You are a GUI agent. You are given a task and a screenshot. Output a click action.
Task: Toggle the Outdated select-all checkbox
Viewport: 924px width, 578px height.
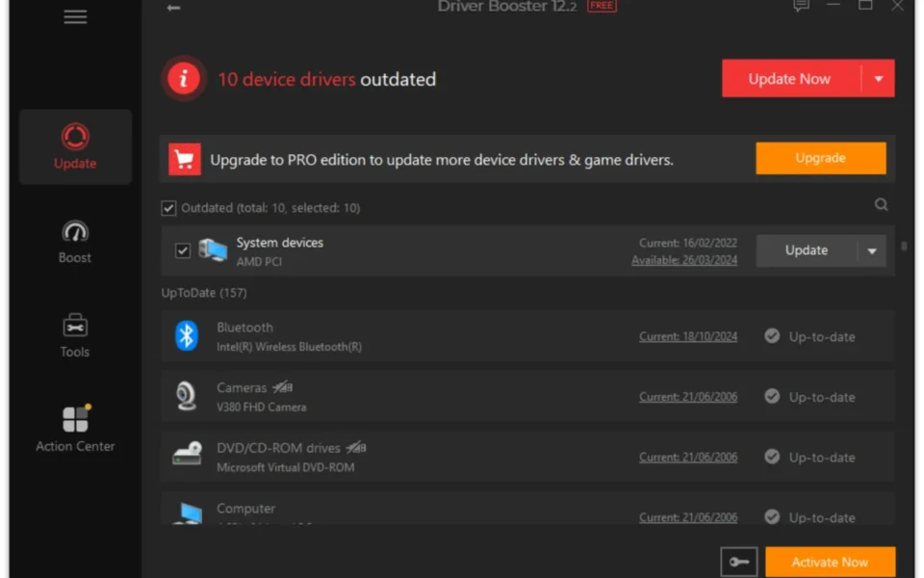tap(168, 208)
